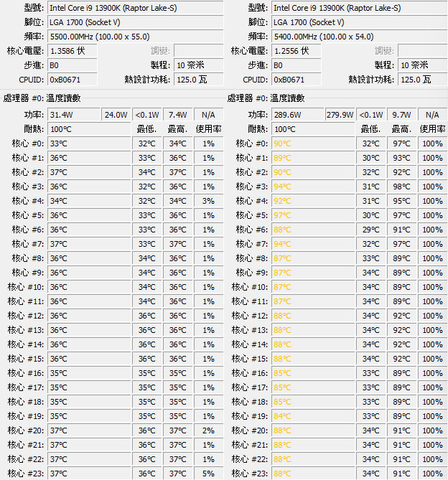Click right panel core #19 temperature 84°C
Viewport: 448px width, 480px height.
(x=313, y=416)
